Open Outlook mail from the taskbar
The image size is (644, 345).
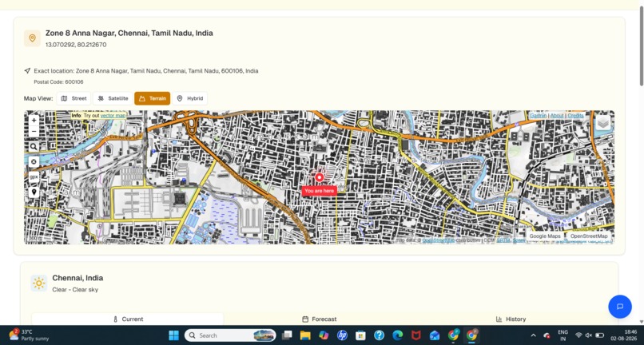click(x=435, y=335)
